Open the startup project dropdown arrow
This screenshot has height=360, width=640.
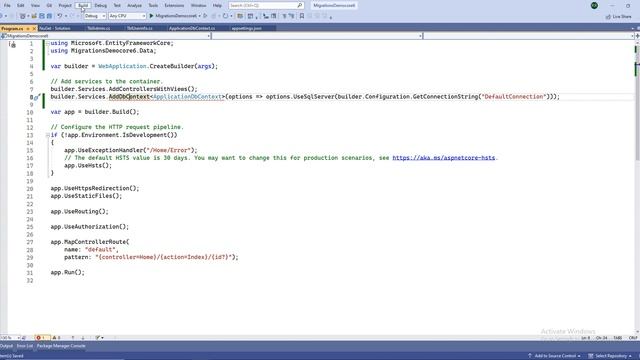(x=200, y=16)
